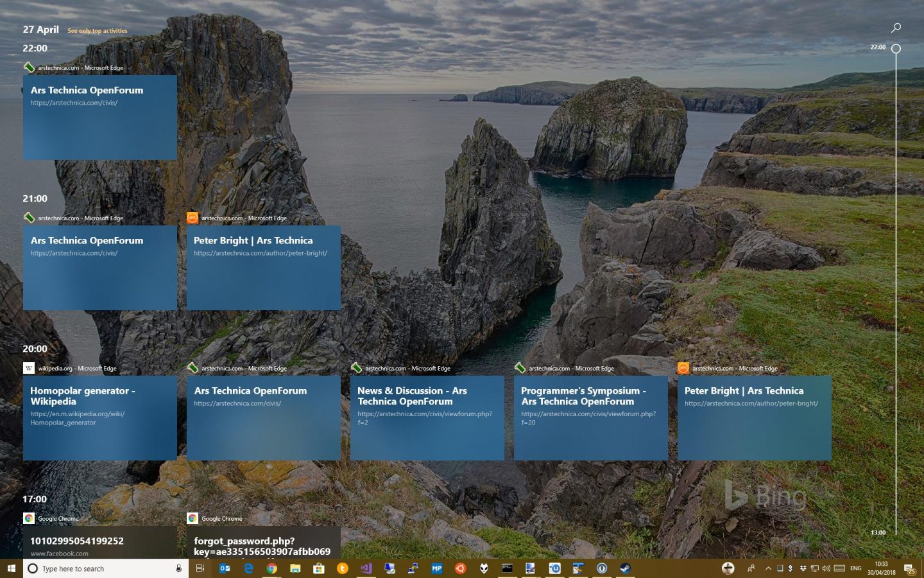Open the Microsoft Store from the taskbar

[x=319, y=568]
